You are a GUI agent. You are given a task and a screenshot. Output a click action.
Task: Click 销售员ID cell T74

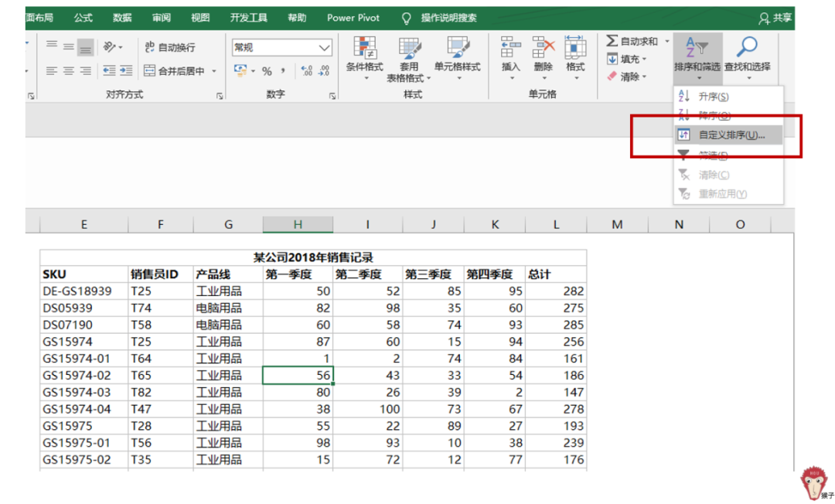pyautogui.click(x=161, y=308)
